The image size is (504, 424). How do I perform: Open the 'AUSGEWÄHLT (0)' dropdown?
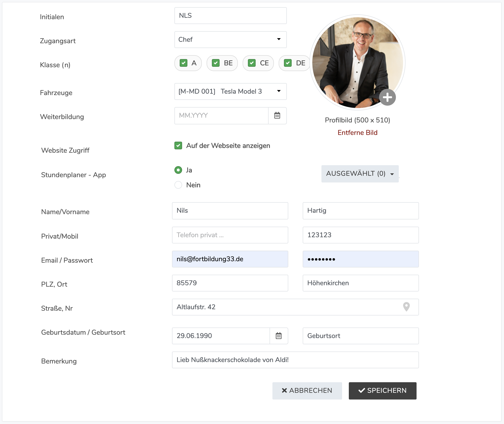coord(360,174)
